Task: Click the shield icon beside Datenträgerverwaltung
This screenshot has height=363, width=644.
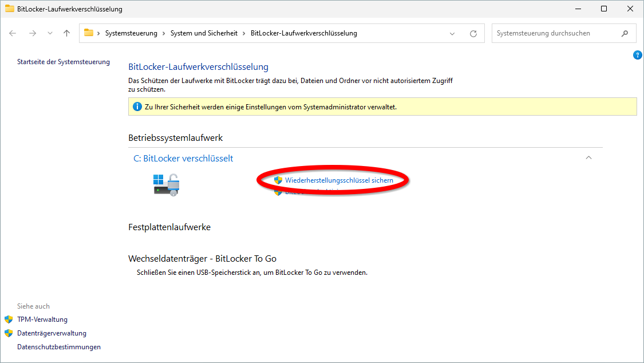Action: (x=8, y=333)
